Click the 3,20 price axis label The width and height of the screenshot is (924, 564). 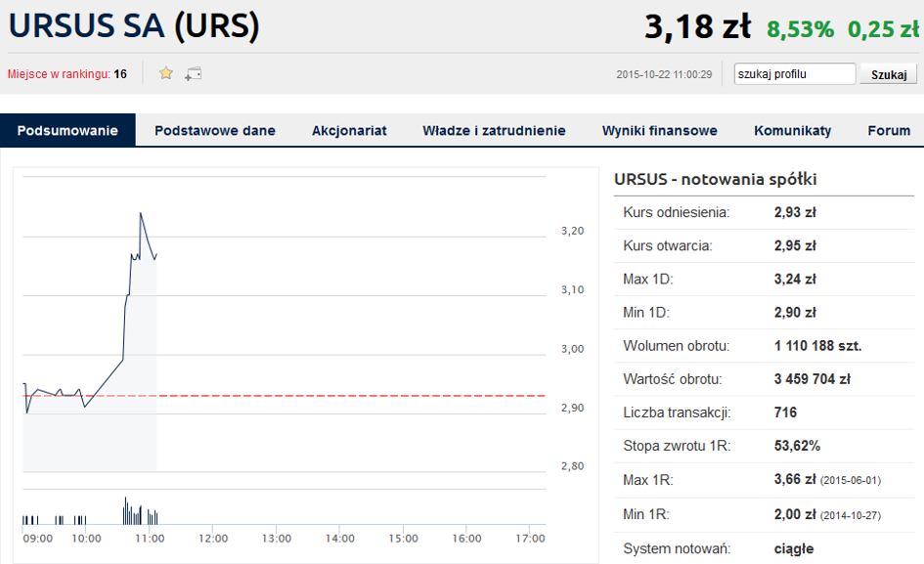[572, 231]
